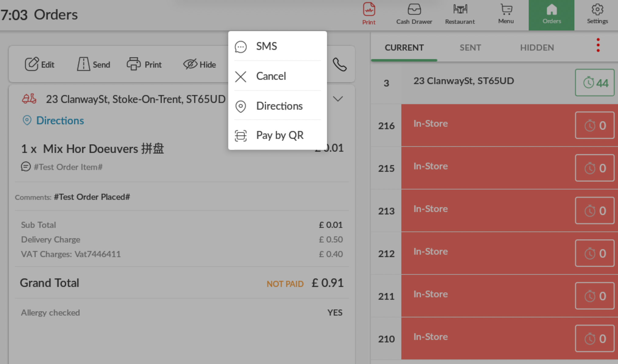Image resolution: width=618 pixels, height=364 pixels.
Task: Click the 44 minute timer button
Action: [595, 83]
